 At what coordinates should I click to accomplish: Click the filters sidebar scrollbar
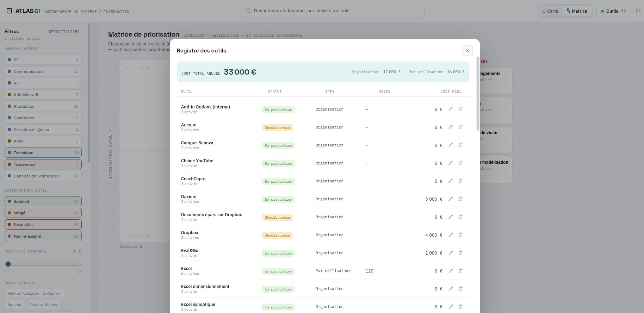click(x=89, y=92)
